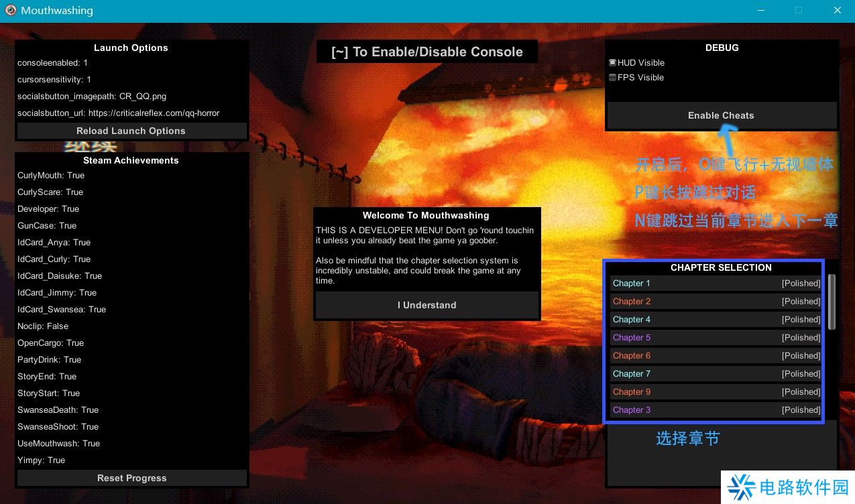Click the Reset Progress button
Image resolution: width=855 pixels, height=504 pixels.
pos(131,478)
